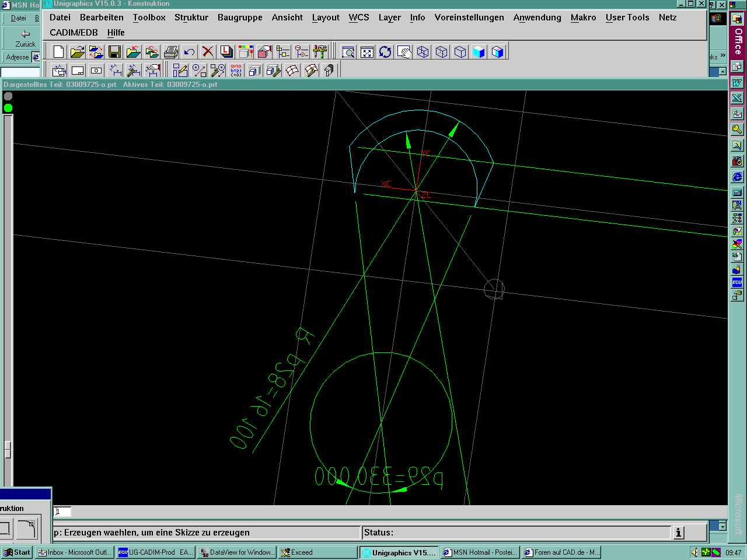Click the Fit view icon

click(x=367, y=52)
